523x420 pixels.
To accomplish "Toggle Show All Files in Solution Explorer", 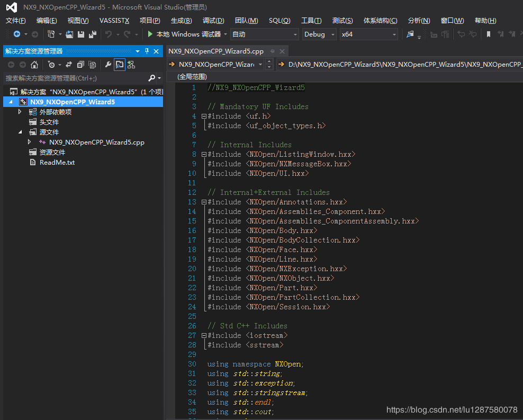I will coord(92,65).
